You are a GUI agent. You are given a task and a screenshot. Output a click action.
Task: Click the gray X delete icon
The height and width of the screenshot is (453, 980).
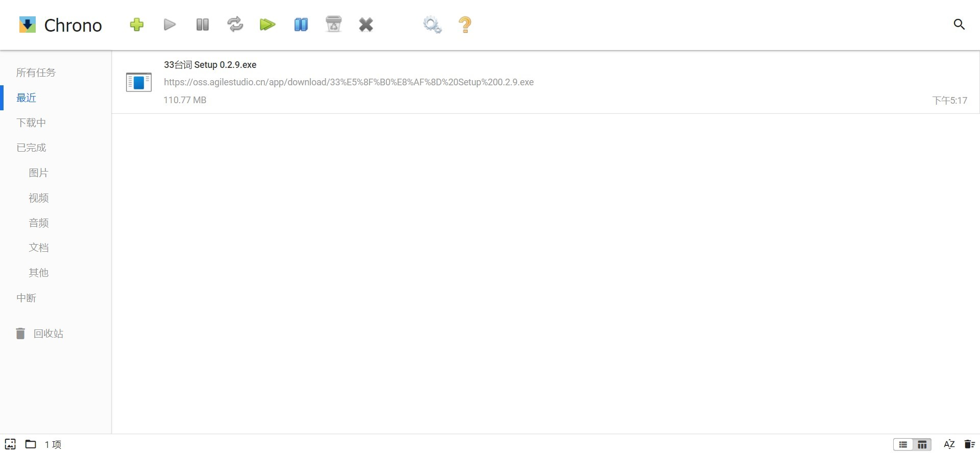click(366, 25)
